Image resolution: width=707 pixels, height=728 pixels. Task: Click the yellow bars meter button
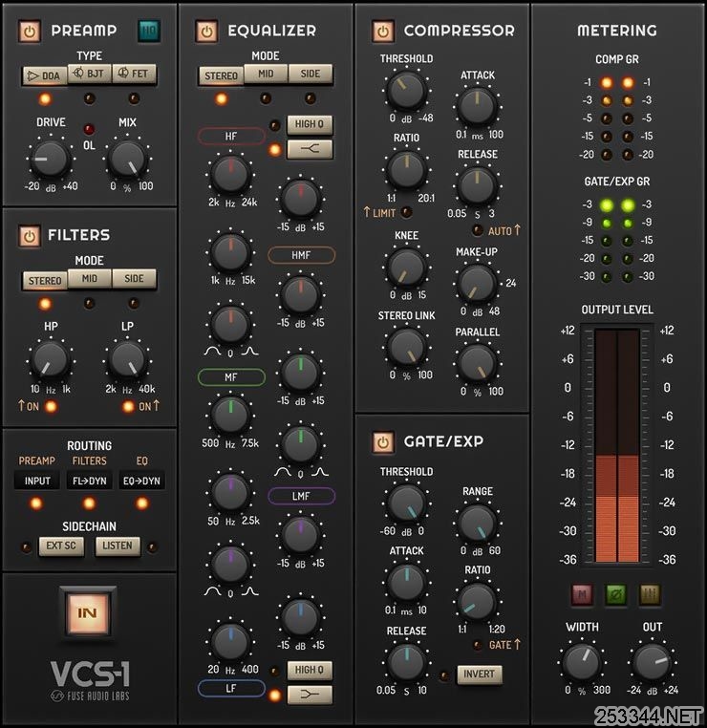click(650, 594)
